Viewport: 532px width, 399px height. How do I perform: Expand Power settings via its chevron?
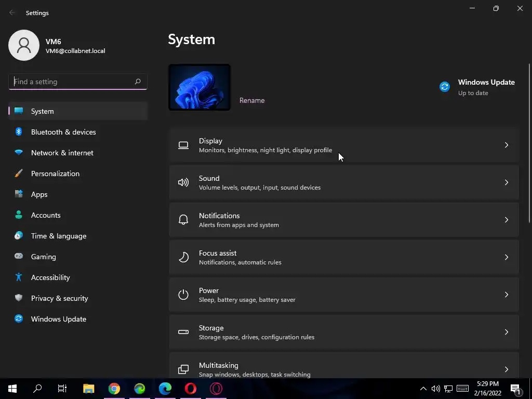point(506,294)
